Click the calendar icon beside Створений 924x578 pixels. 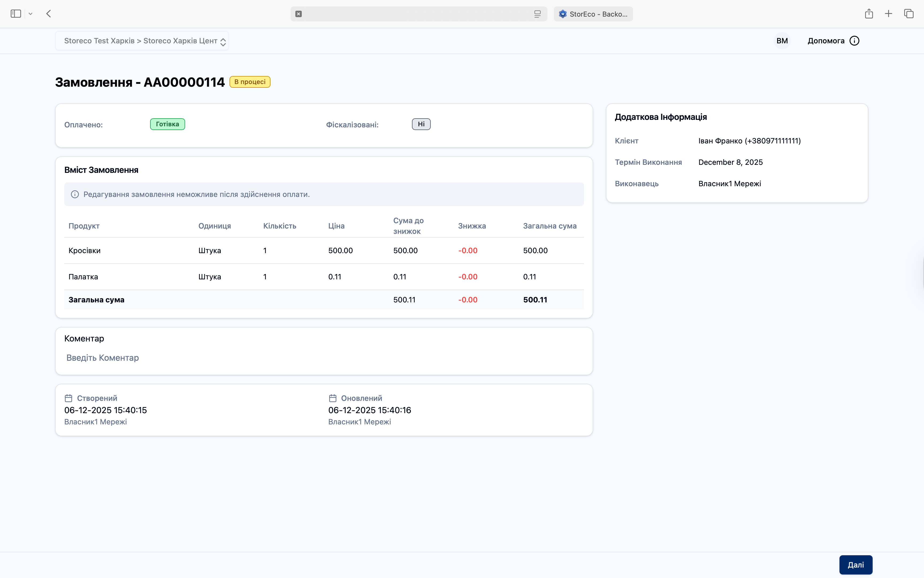pyautogui.click(x=68, y=398)
